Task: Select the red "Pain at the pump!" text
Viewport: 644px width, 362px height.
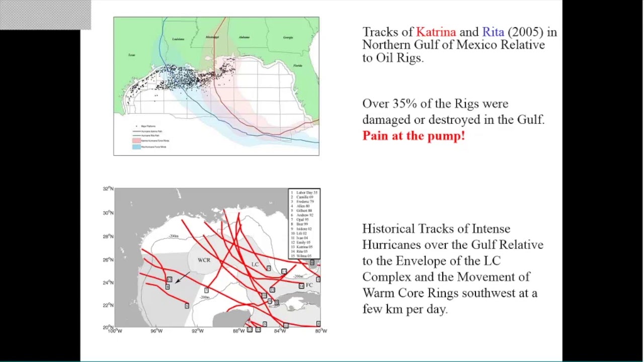Action: point(414,136)
